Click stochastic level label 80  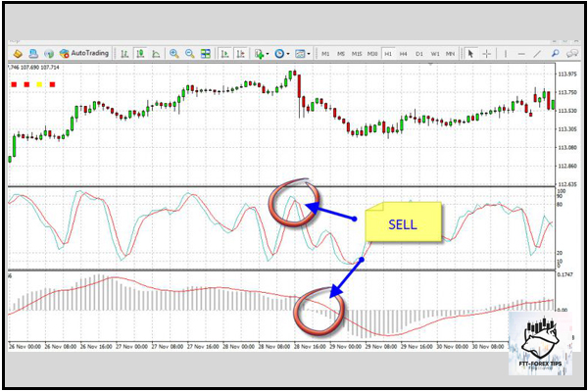click(x=560, y=205)
